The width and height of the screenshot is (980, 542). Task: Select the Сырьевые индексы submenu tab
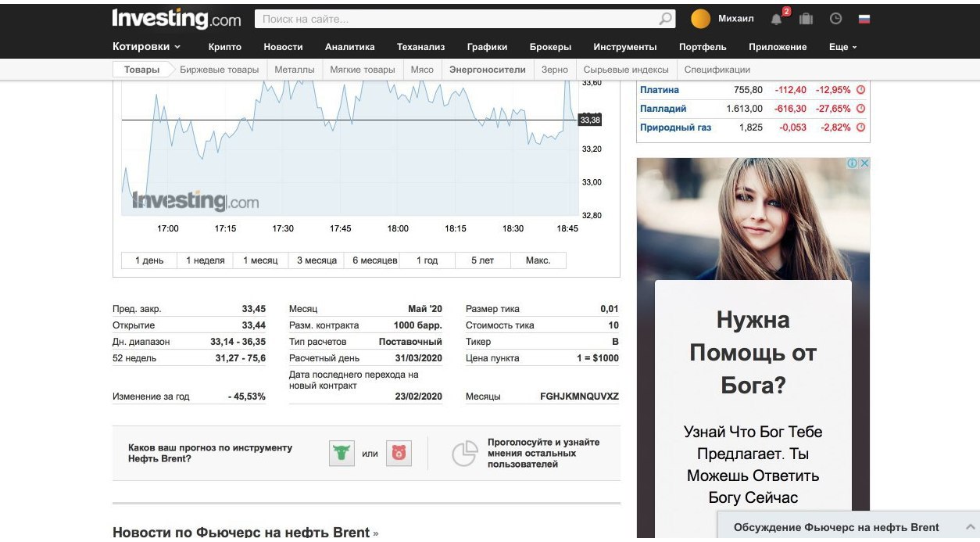point(626,70)
